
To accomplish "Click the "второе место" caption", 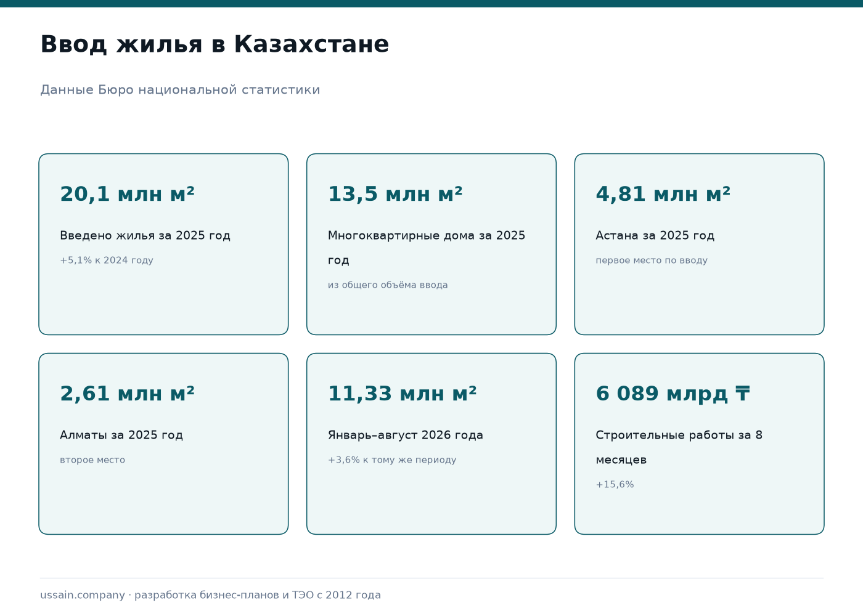I will (92, 460).
